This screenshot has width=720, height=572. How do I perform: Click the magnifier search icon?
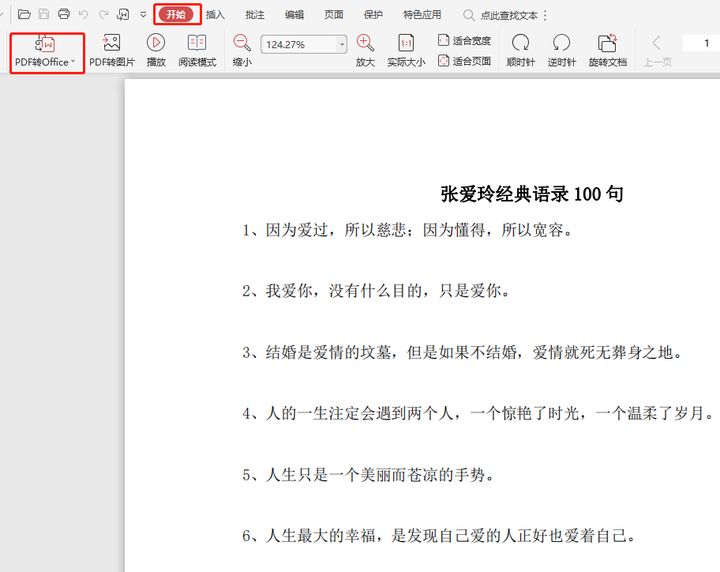tap(469, 16)
